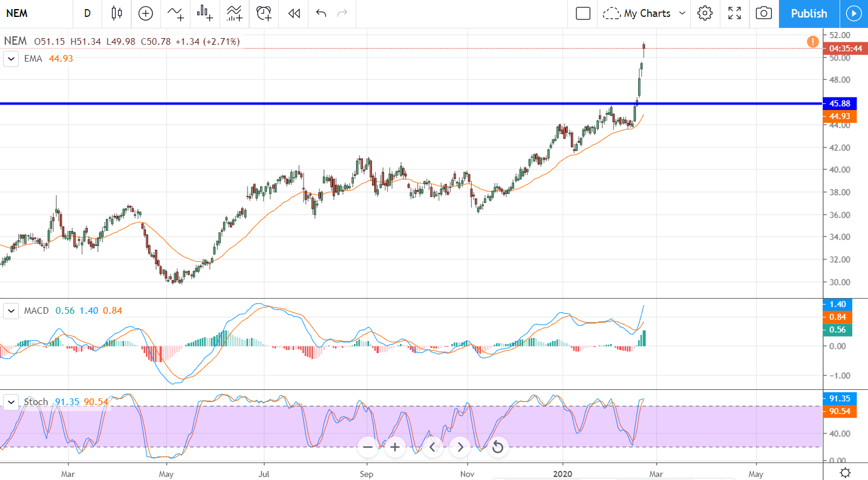Collapse the Stoch indicator legend
This screenshot has width=868, height=480.
point(11,401)
